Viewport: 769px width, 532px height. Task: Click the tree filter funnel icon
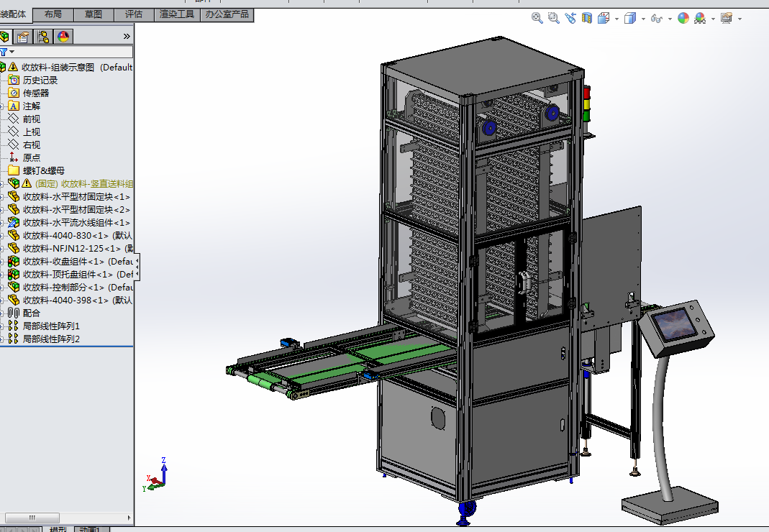pyautogui.click(x=4, y=52)
